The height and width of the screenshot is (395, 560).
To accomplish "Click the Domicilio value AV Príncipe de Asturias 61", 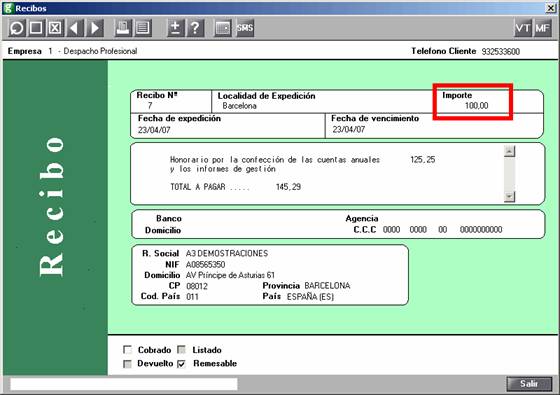I will (230, 275).
